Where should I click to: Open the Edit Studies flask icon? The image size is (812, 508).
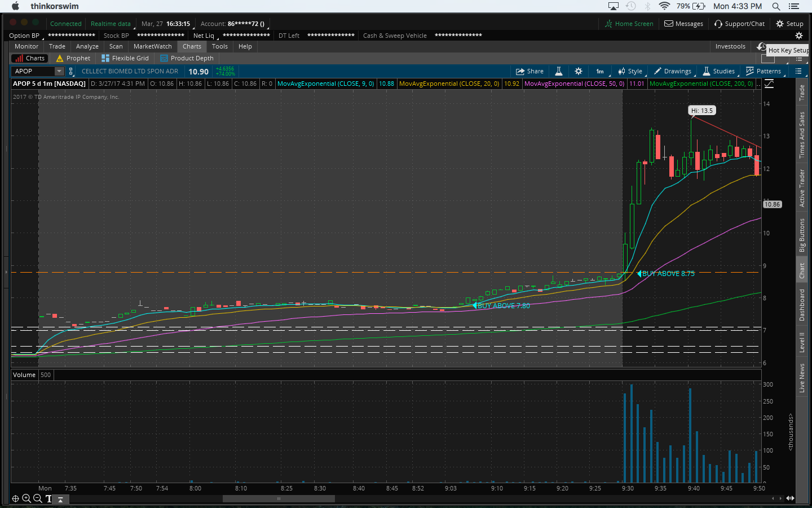click(x=559, y=71)
